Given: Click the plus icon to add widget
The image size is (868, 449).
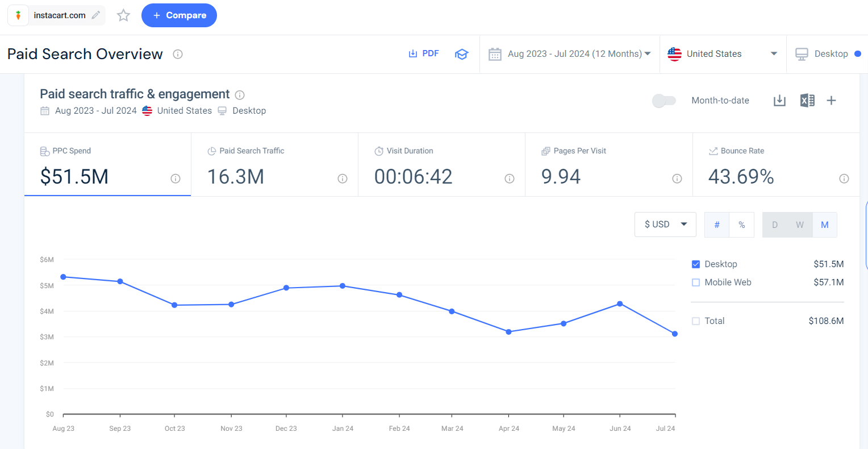Looking at the screenshot, I should click(831, 101).
